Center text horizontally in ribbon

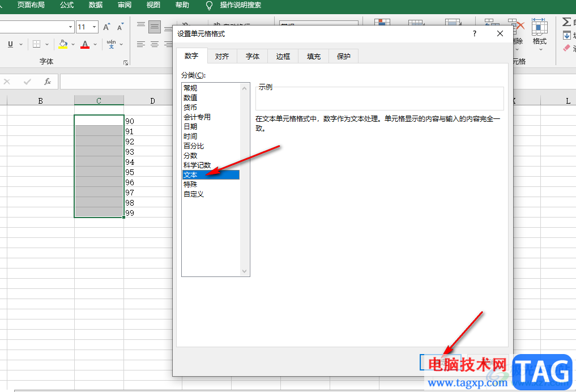tap(155, 44)
